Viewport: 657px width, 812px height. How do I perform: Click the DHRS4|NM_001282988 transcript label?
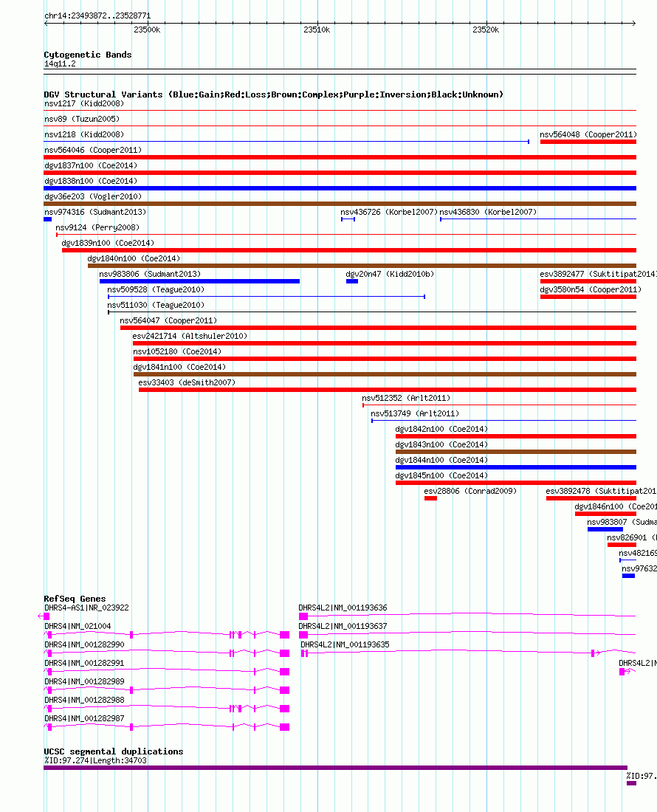[84, 701]
